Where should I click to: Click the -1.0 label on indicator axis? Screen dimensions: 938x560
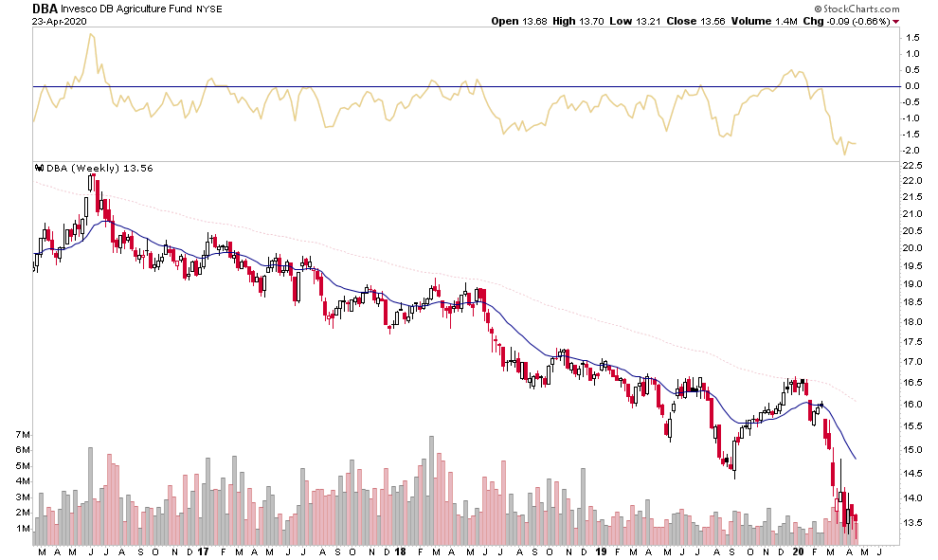(911, 118)
